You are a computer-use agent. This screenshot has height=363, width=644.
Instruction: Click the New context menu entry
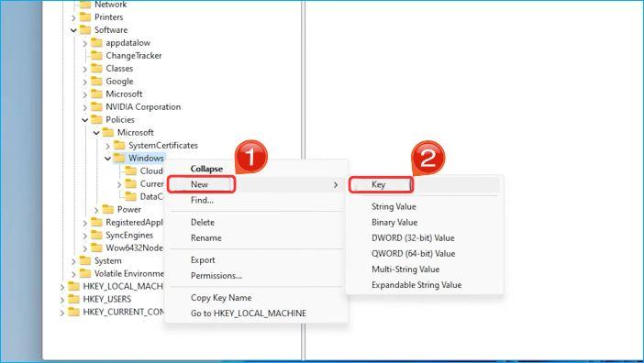256,184
